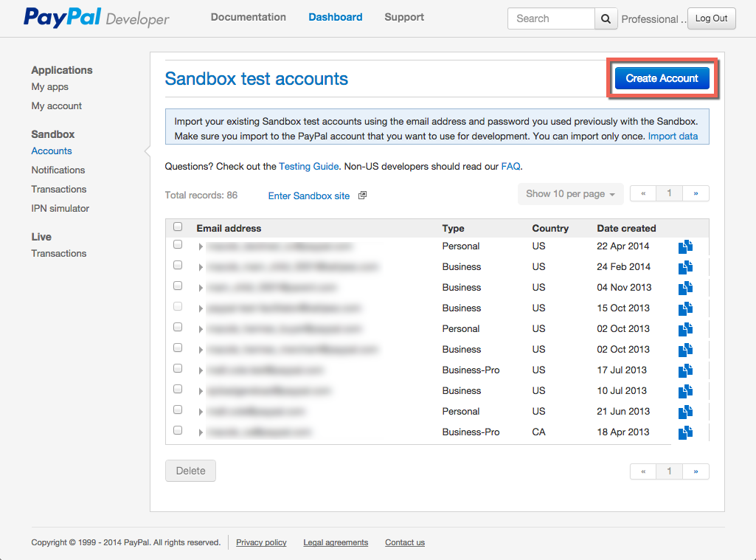
Task: Go to next page in bottom pagination
Action: 696,471
